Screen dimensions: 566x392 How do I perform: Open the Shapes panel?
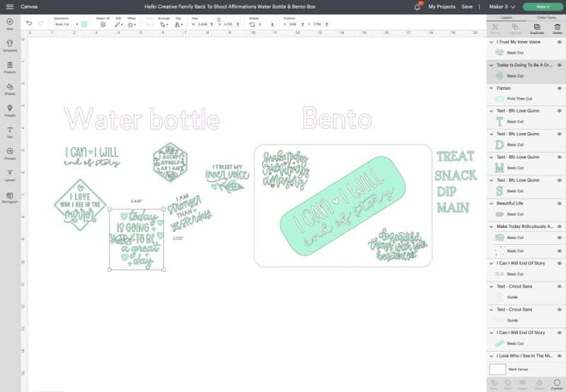(x=10, y=88)
